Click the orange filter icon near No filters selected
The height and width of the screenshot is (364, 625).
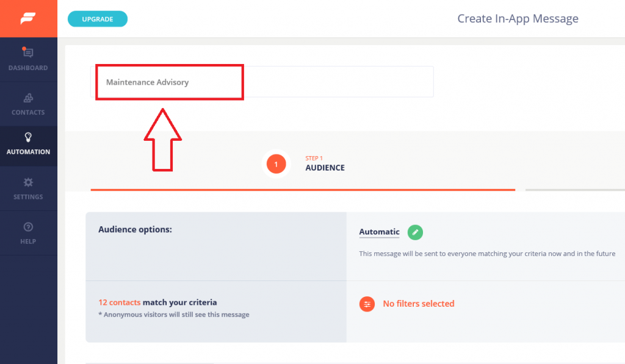pos(367,304)
